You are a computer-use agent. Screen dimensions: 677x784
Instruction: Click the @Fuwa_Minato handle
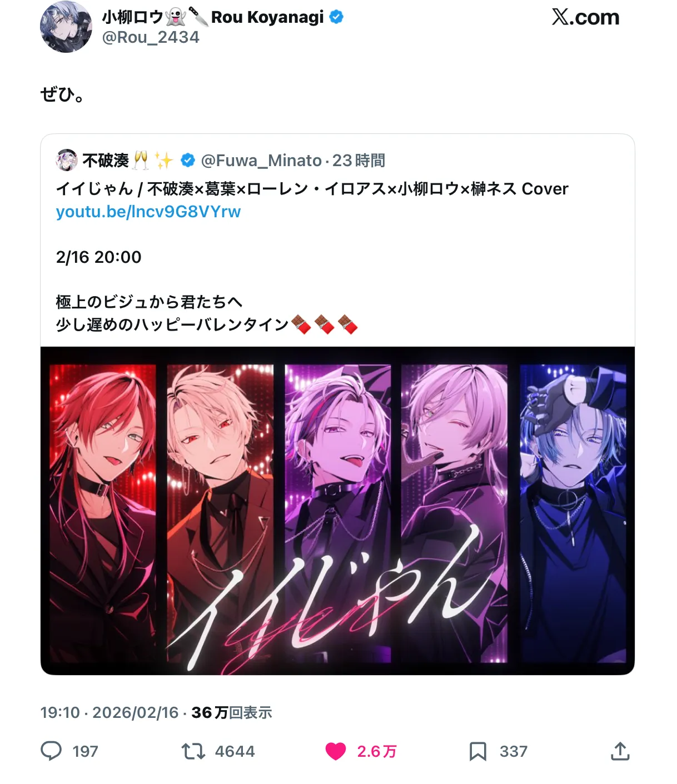[261, 161]
